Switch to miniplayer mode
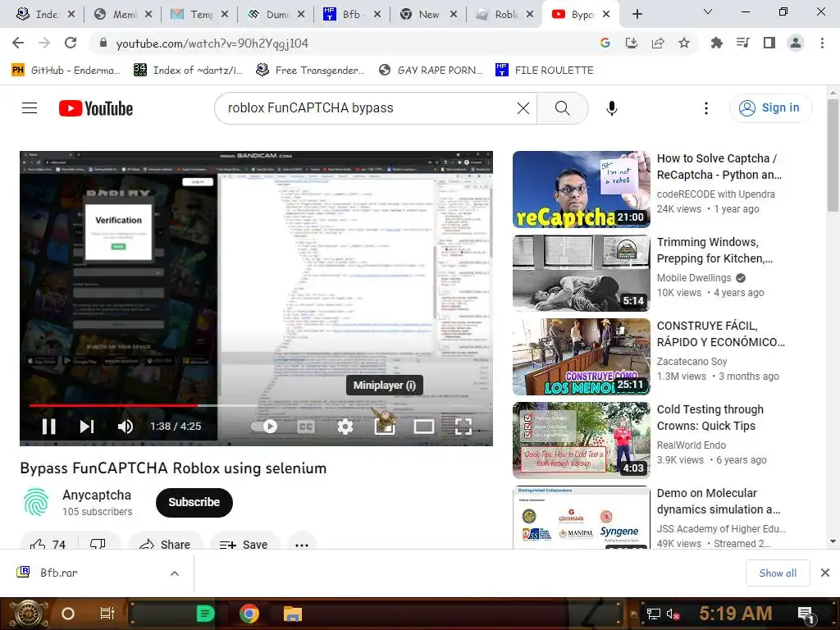840x630 pixels. click(x=385, y=427)
